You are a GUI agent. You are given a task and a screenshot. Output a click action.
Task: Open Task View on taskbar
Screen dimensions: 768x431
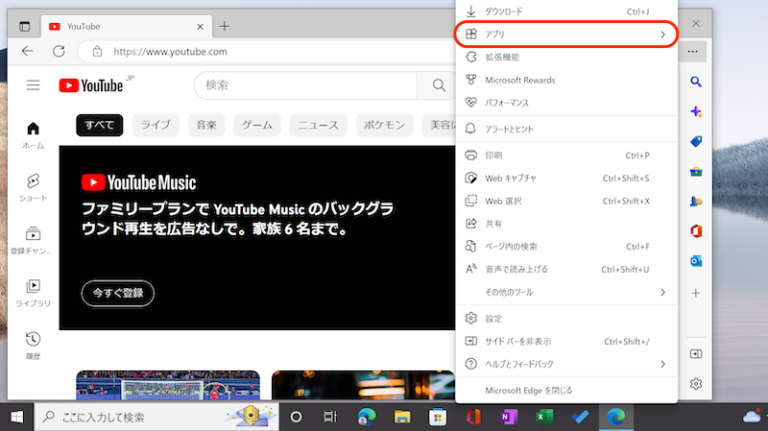(x=331, y=417)
